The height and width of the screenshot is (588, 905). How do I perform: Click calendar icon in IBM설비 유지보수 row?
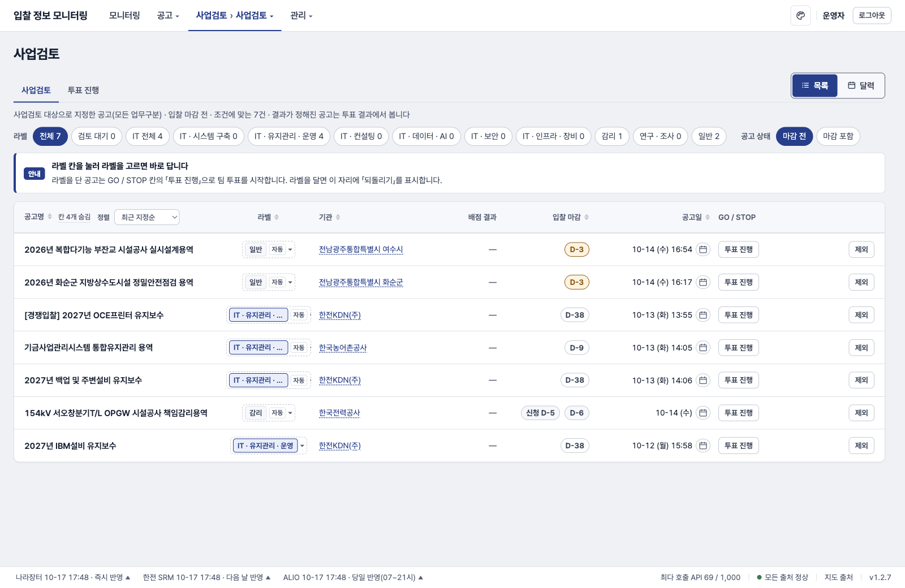point(703,446)
